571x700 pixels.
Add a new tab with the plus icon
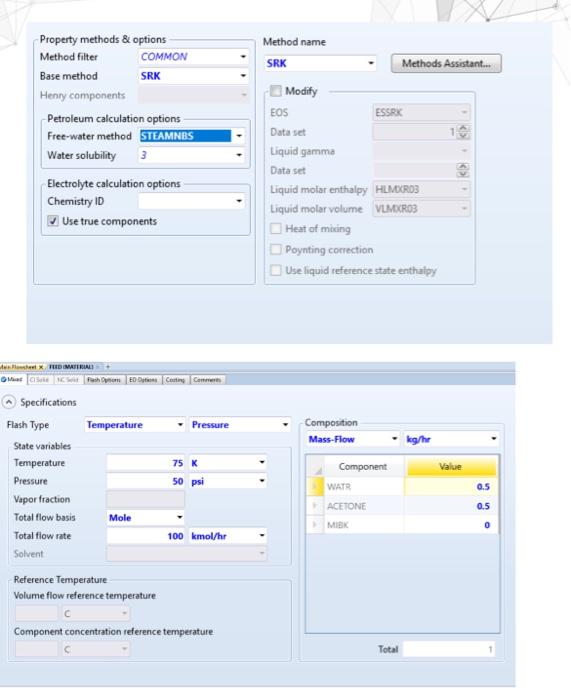[108, 367]
